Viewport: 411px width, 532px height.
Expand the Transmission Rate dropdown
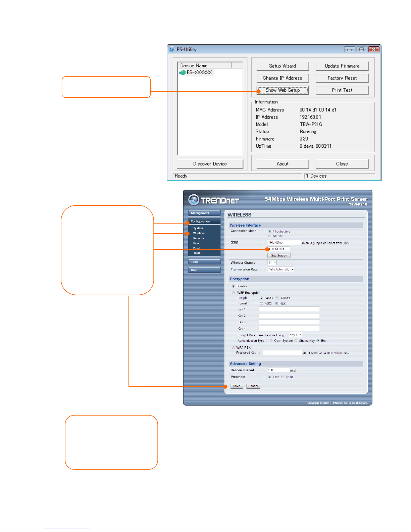(280, 269)
